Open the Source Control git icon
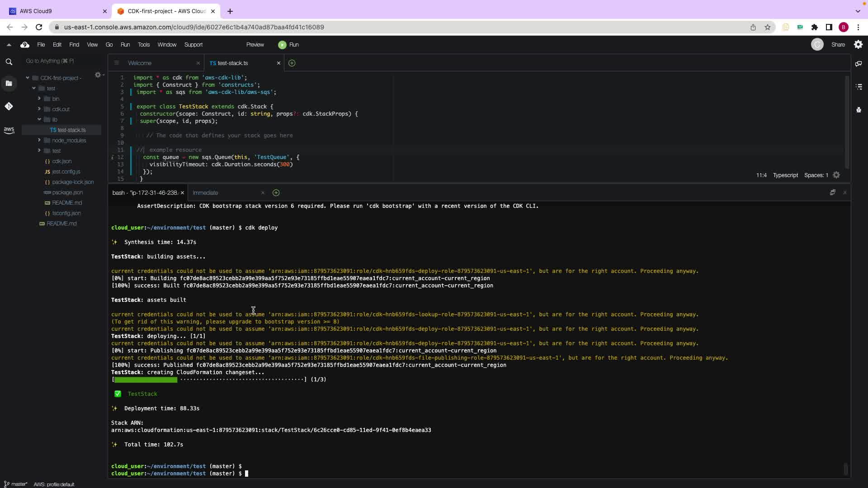This screenshot has height=488, width=868. (9, 106)
